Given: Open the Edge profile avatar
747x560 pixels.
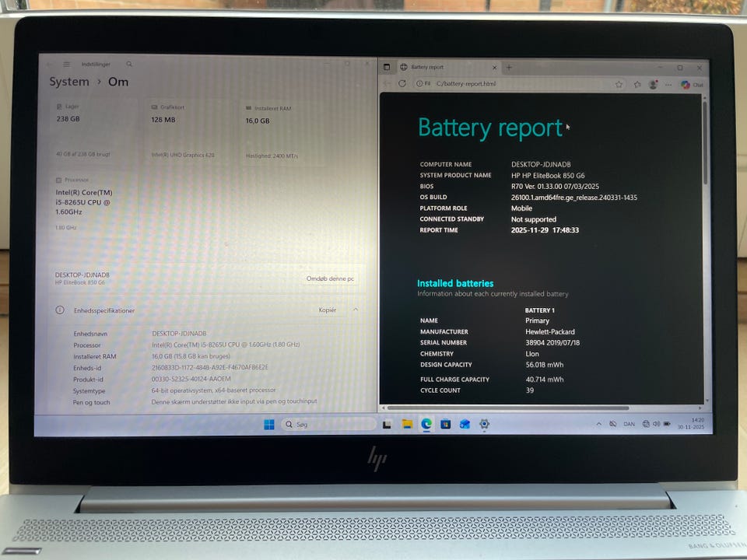Looking at the screenshot, I should pyautogui.click(x=653, y=84).
